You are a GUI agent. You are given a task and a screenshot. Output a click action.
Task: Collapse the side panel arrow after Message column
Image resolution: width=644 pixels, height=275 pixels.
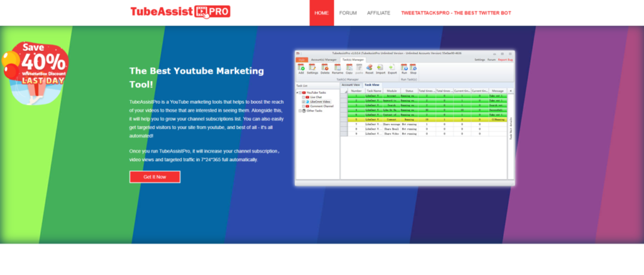(511, 91)
